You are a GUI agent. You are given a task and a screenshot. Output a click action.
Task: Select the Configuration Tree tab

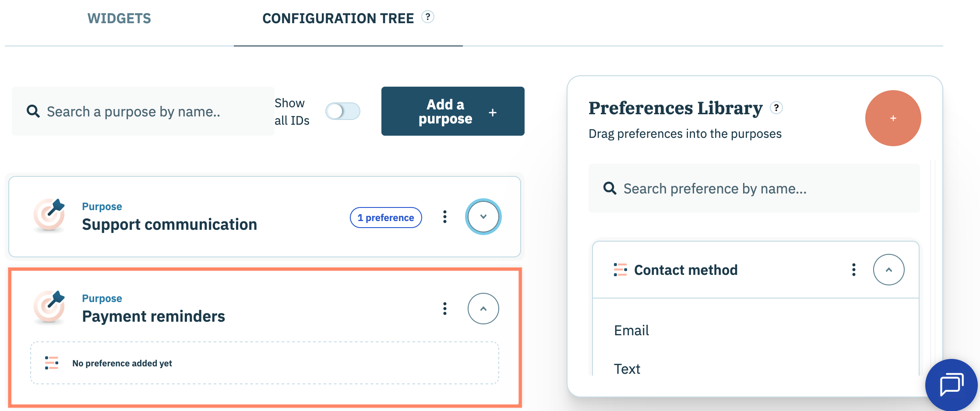coord(338,18)
